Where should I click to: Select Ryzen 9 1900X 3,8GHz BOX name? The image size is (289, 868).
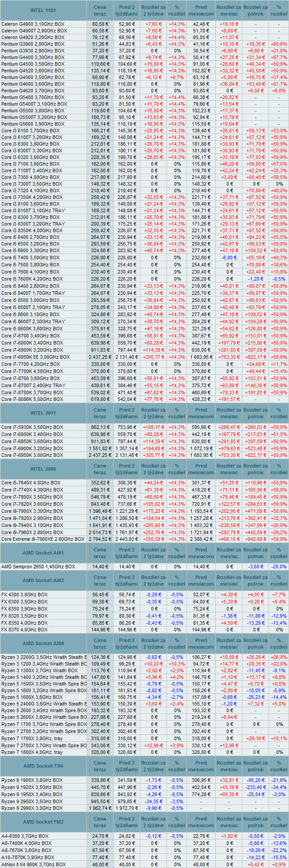[x=32, y=780]
